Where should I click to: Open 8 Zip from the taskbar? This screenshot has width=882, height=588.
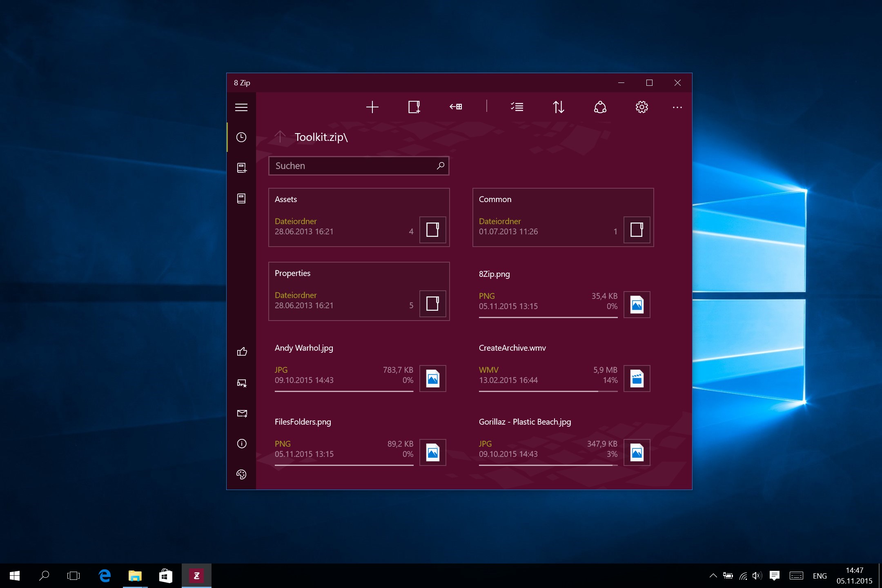click(x=196, y=575)
